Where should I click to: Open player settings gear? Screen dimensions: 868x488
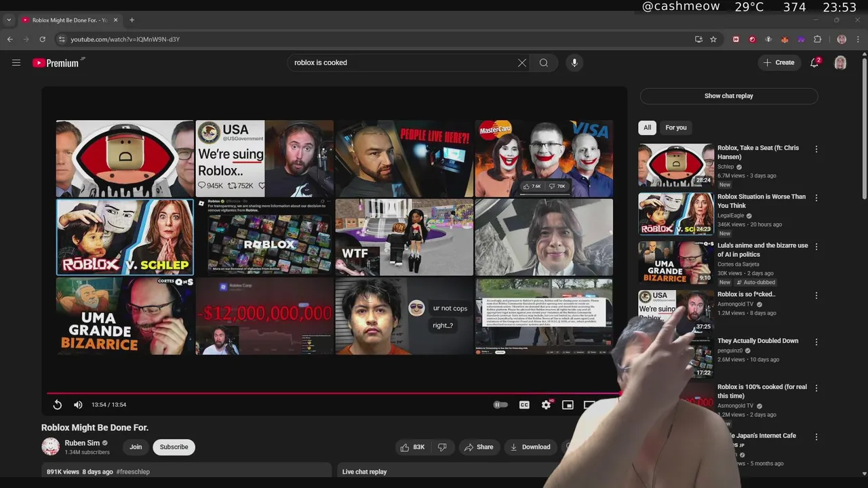(546, 405)
